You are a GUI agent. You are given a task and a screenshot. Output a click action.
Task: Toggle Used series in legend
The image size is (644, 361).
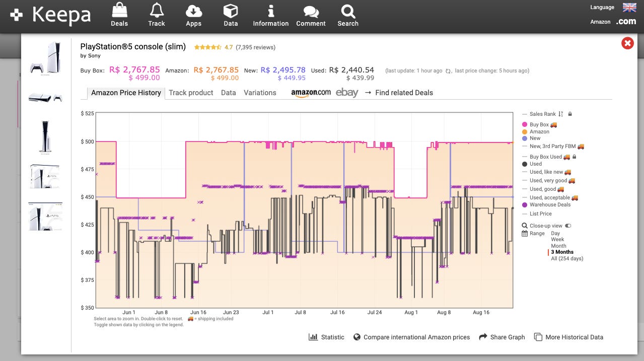coord(532,164)
